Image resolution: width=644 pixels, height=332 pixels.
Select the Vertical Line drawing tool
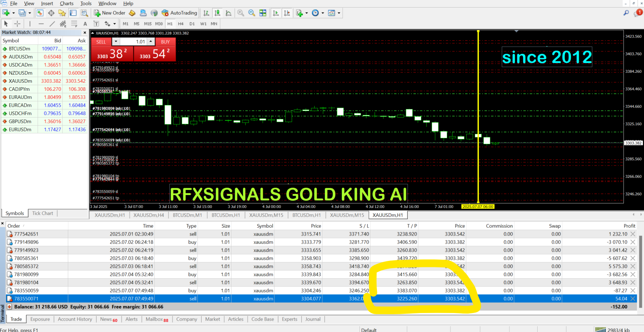[x=30, y=24]
